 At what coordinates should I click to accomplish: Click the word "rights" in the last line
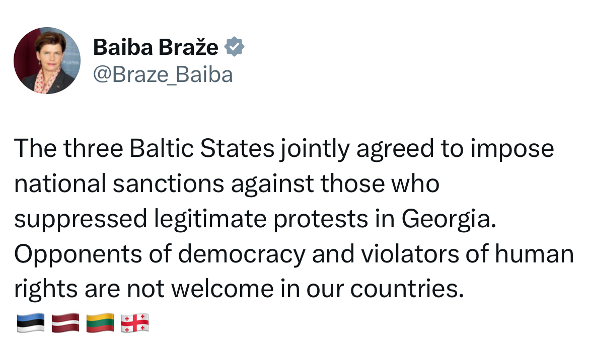45,289
